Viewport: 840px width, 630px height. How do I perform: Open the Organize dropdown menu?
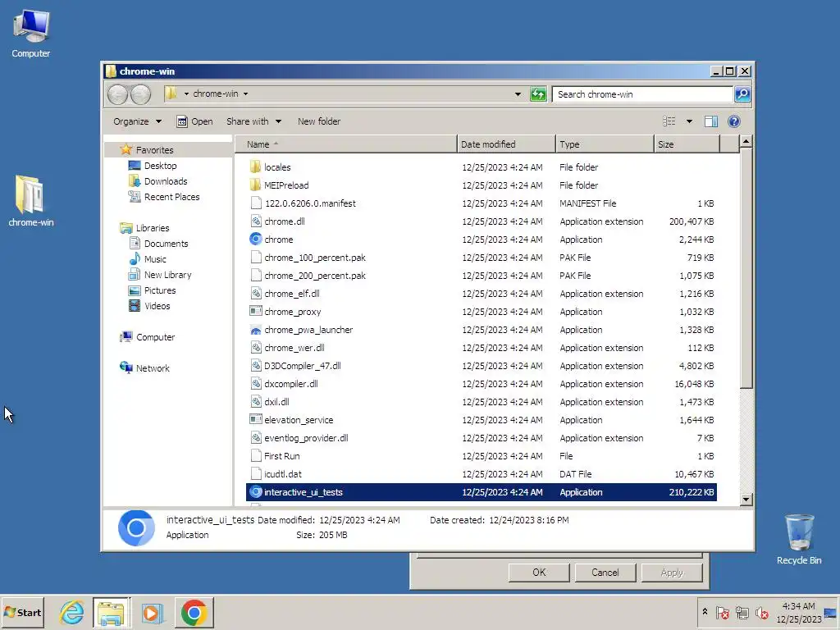pos(137,121)
